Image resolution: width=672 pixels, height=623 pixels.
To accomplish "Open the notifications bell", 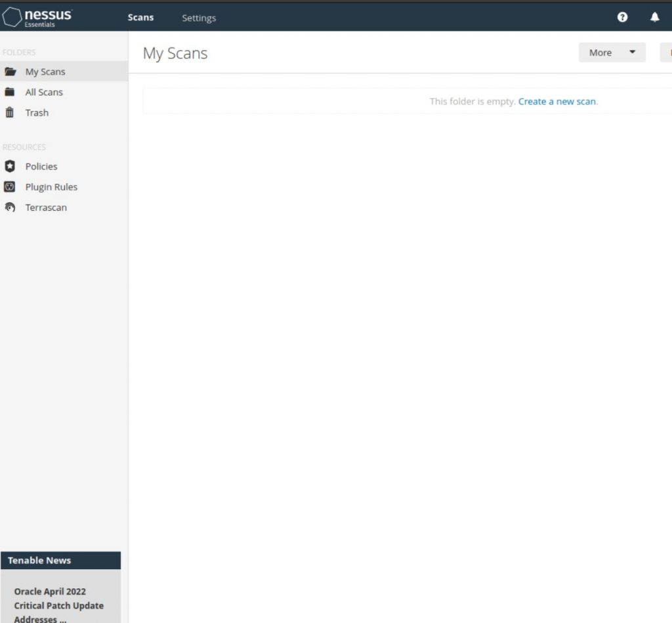I will point(655,17).
